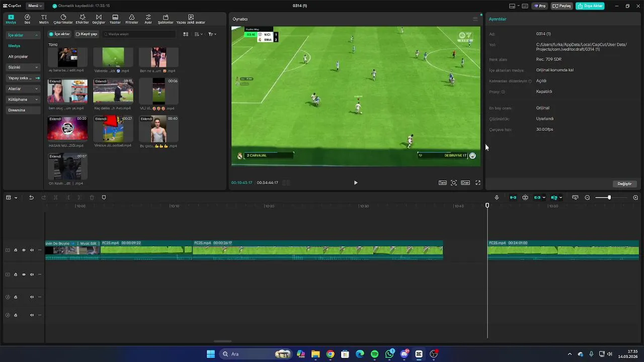This screenshot has width=644, height=362.
Task: Click the keyboard shortcuts icon in title bar
Action: 525,6
